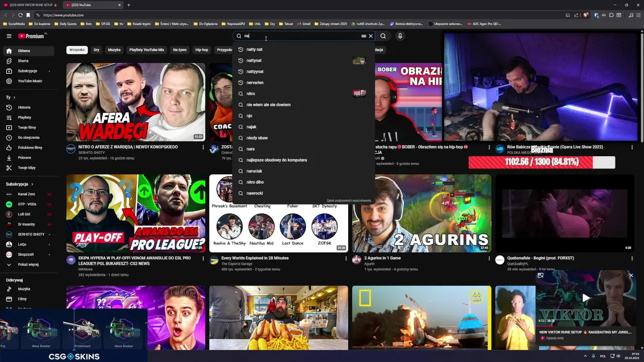Open Historia in the sidebar
644x362 pixels.
click(29, 107)
